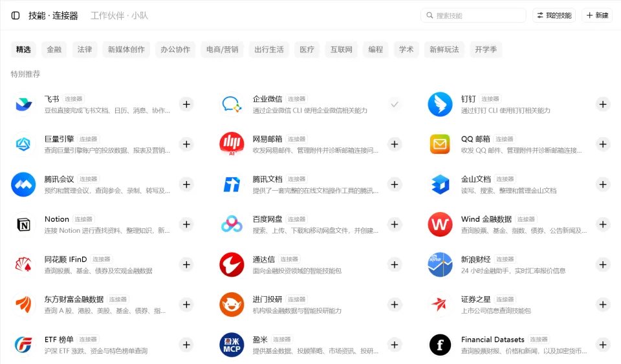Switch to the 医疗 category tab

tap(307, 49)
